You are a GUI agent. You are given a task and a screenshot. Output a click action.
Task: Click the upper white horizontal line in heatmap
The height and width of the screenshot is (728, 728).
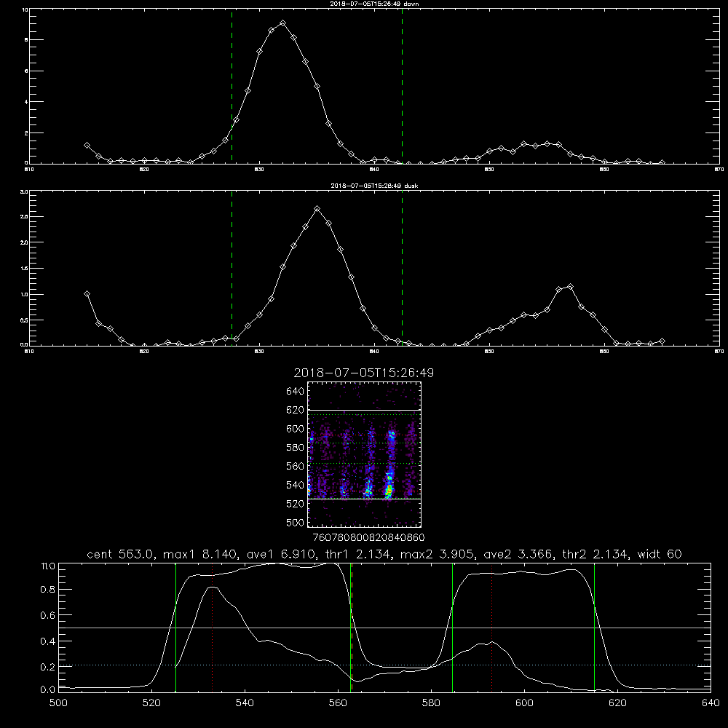(365, 411)
